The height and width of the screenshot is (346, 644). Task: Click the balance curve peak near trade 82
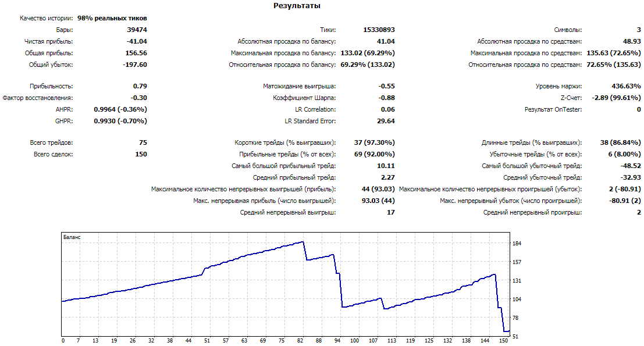click(303, 242)
